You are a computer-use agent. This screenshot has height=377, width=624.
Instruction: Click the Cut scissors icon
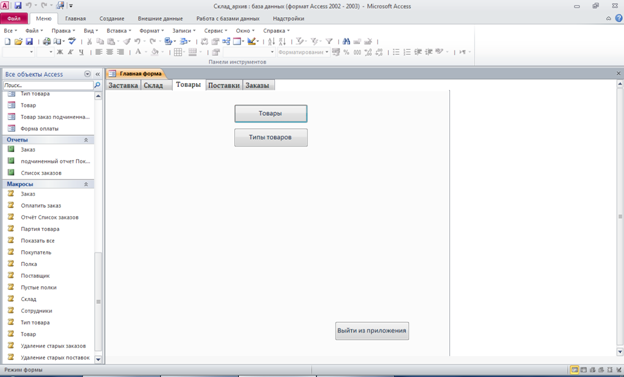pyautogui.click(x=90, y=41)
